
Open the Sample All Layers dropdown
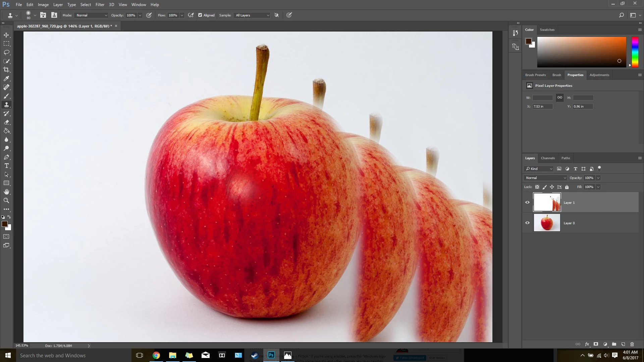click(x=252, y=15)
